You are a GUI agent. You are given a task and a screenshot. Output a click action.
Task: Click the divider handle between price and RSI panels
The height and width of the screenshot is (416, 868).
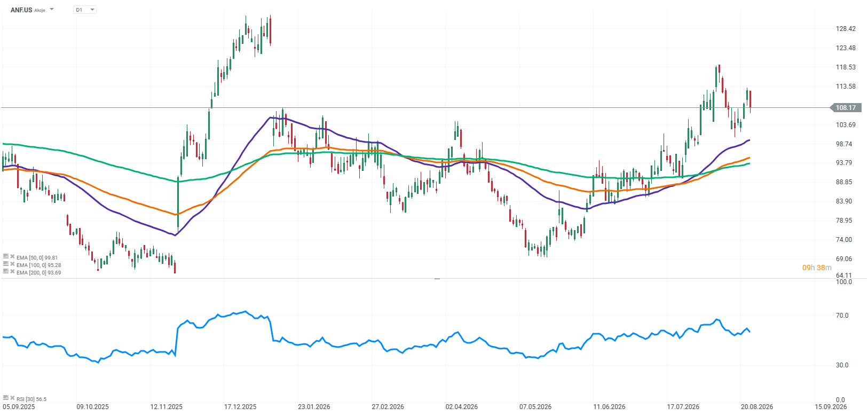tap(437, 279)
